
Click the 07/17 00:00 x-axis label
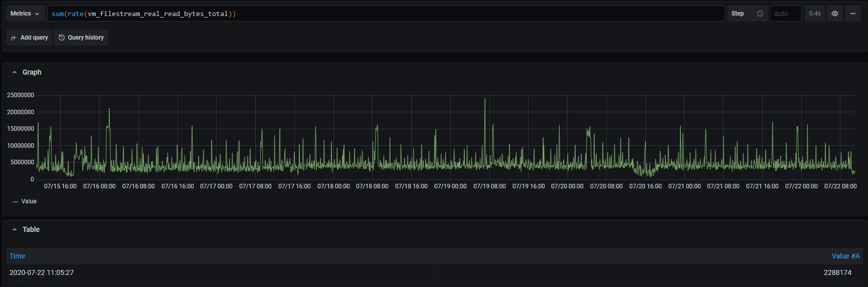[x=216, y=186]
